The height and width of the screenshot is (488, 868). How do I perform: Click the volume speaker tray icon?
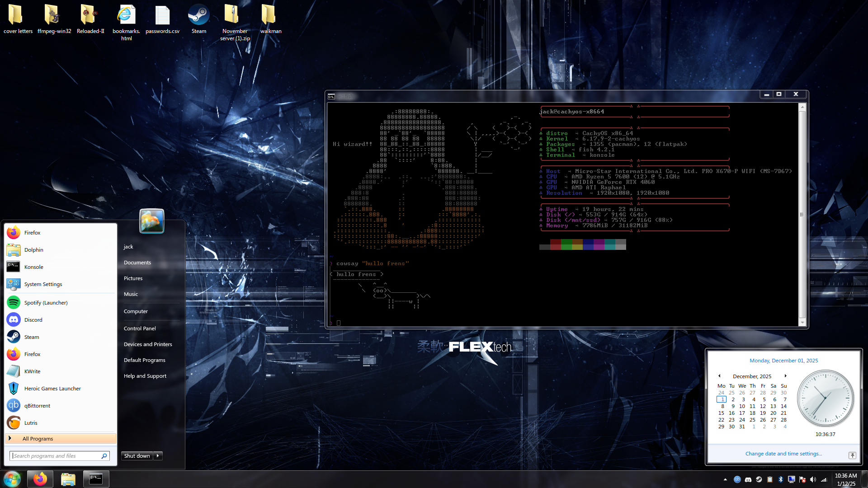click(813, 479)
